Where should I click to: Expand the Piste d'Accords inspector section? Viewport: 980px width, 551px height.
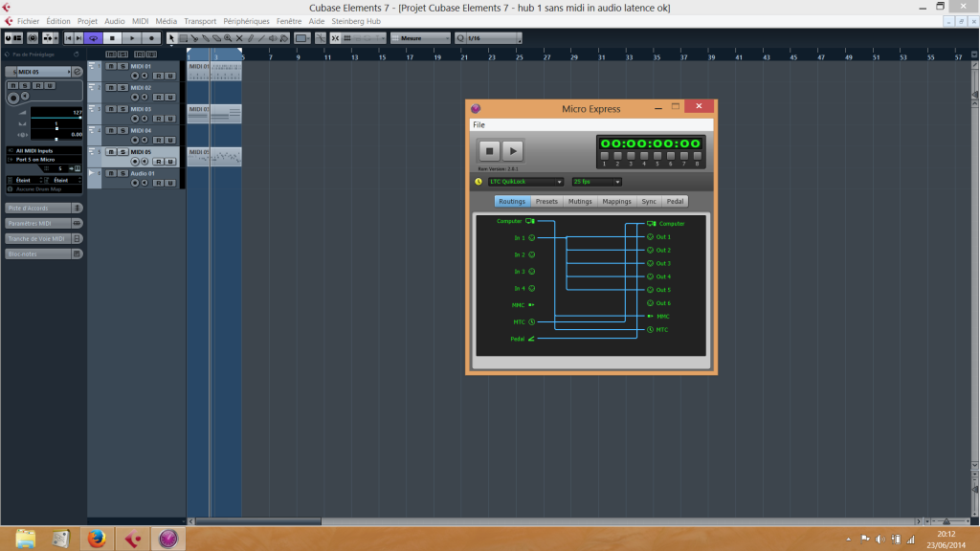[44, 208]
